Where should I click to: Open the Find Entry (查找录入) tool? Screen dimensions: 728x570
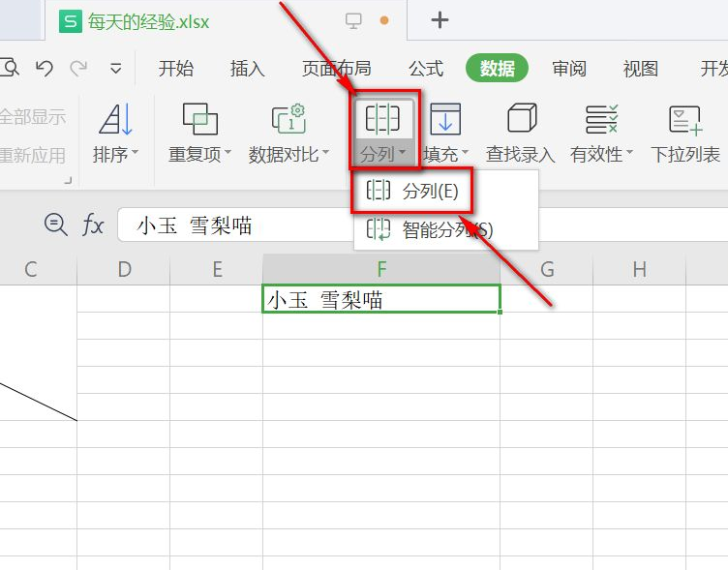pos(521,120)
